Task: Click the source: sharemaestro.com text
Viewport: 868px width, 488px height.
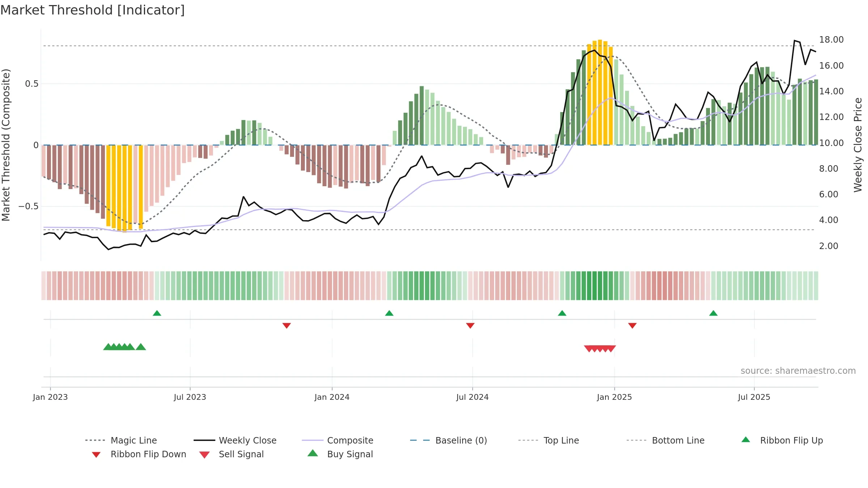Action: click(x=798, y=371)
